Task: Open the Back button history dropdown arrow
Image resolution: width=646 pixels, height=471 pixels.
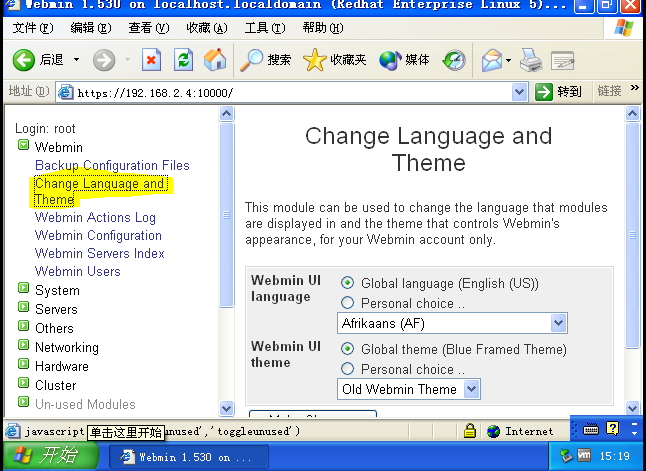Action: coord(76,60)
